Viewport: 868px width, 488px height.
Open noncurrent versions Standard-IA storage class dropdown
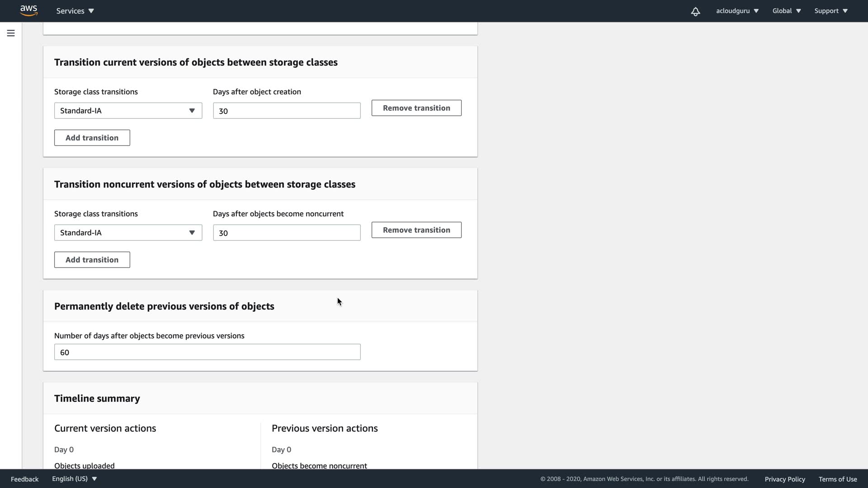(x=128, y=233)
